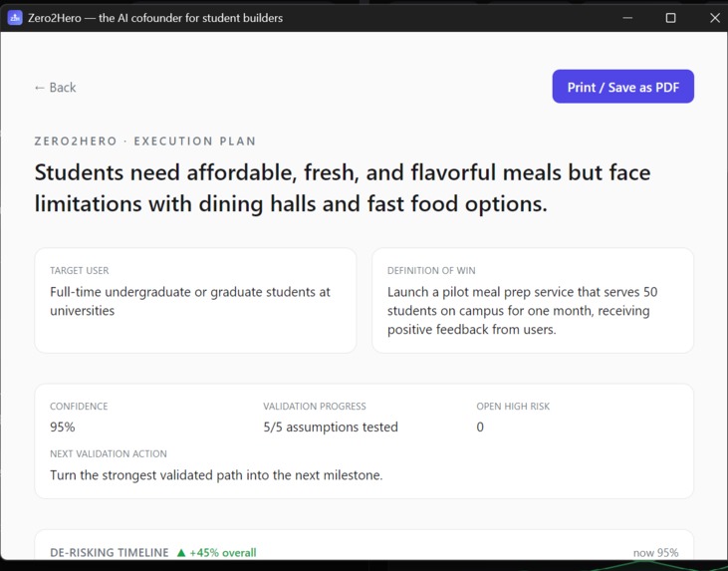The image size is (728, 571).
Task: Minimize the Zero2Hero window
Action: 627,18
